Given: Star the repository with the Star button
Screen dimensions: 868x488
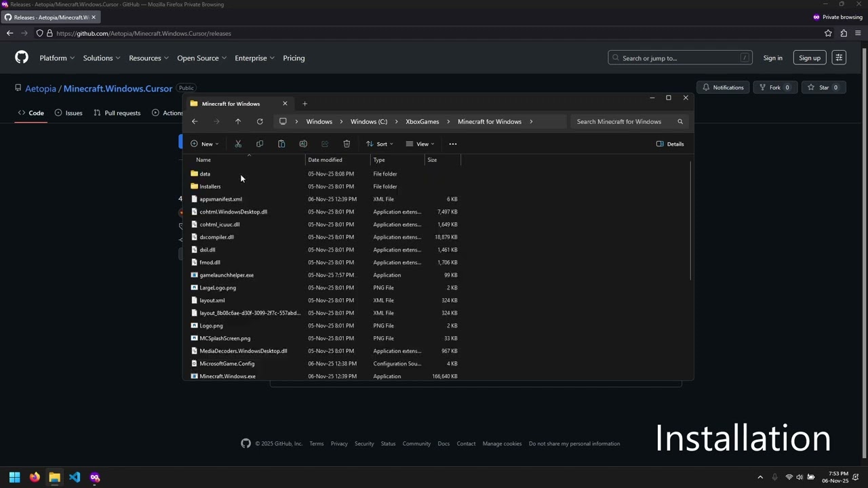Looking at the screenshot, I should point(823,87).
